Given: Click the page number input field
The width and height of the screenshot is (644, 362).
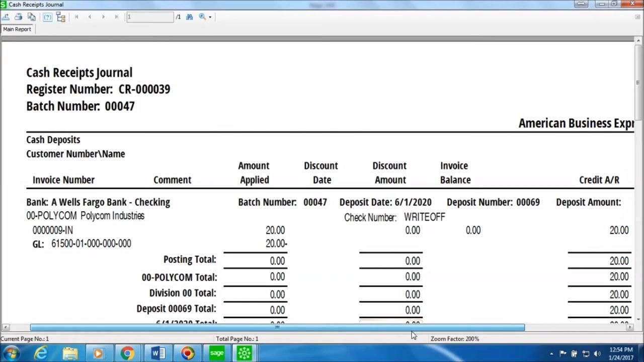Looking at the screenshot, I should coord(149,17).
